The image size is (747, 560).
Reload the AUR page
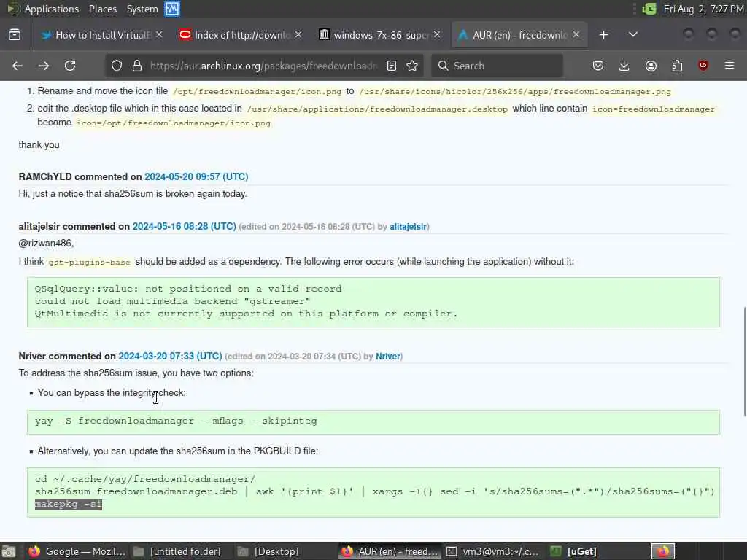pos(70,66)
